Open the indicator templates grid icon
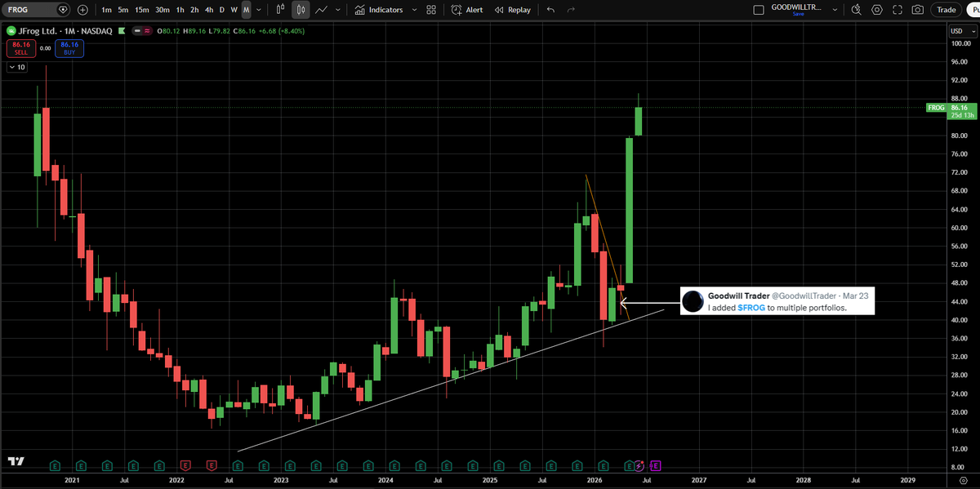Image resolution: width=980 pixels, height=489 pixels. tap(431, 10)
